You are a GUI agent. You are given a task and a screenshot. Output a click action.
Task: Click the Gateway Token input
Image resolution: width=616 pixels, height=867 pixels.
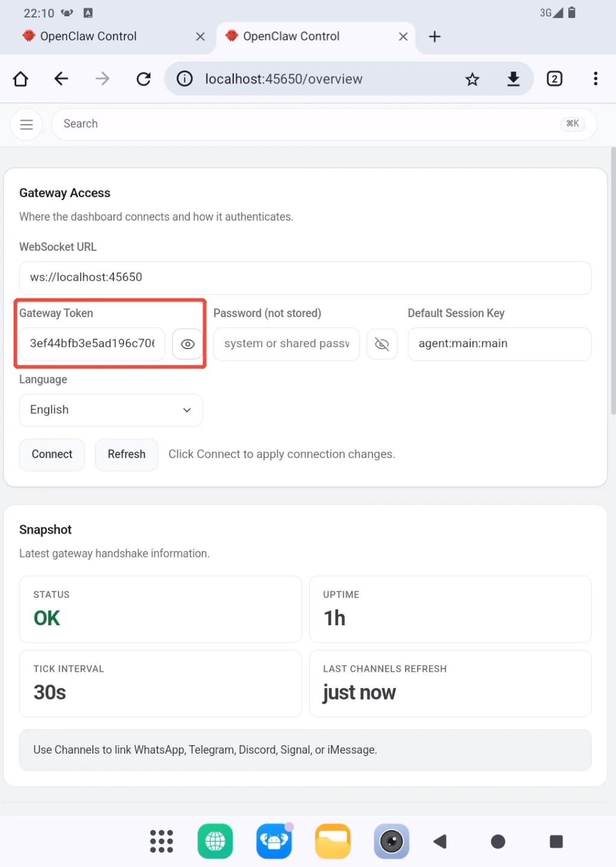(x=92, y=344)
